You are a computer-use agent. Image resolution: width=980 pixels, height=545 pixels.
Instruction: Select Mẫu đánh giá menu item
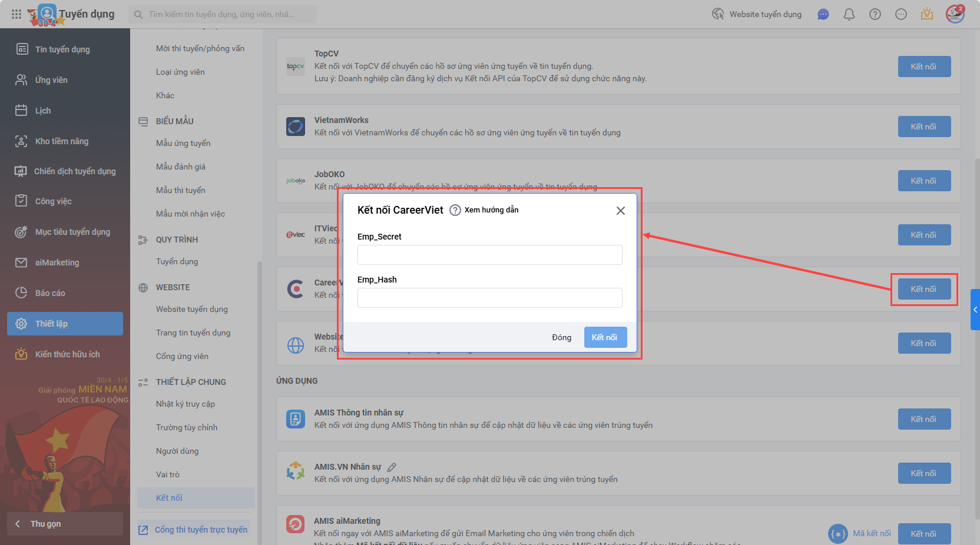(181, 167)
